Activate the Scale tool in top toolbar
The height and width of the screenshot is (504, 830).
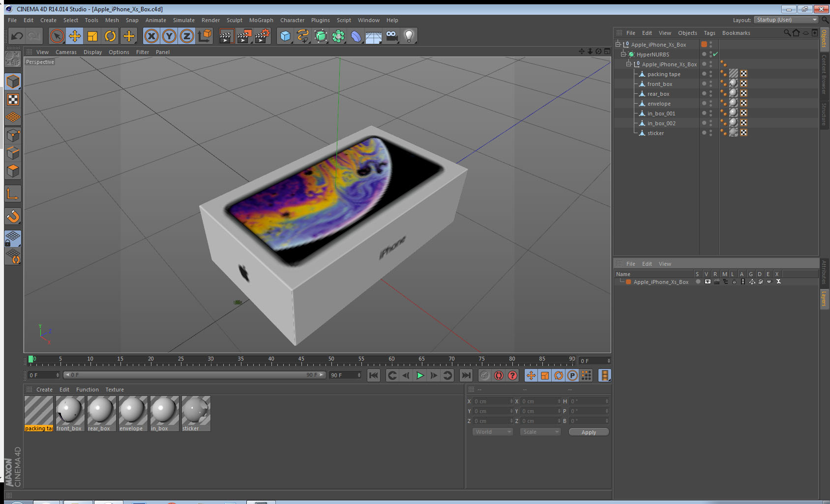[92, 36]
